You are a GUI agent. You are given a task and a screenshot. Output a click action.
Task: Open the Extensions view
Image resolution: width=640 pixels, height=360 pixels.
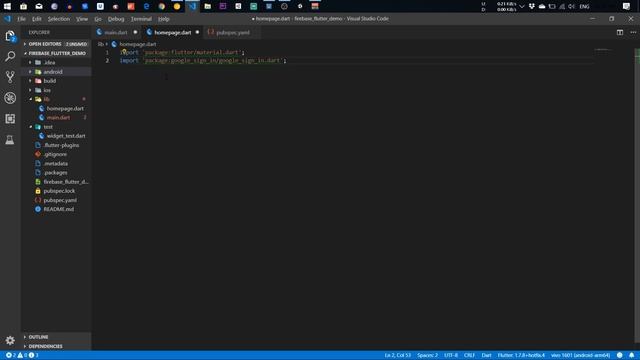pyautogui.click(x=10, y=119)
